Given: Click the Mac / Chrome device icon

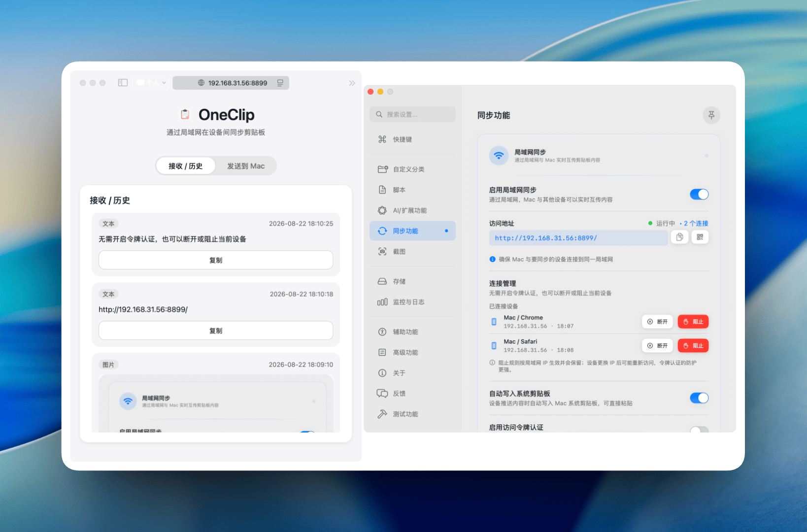Looking at the screenshot, I should click(494, 322).
